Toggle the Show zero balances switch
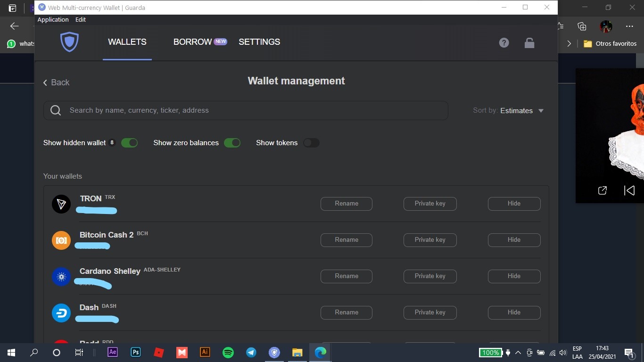 point(232,143)
